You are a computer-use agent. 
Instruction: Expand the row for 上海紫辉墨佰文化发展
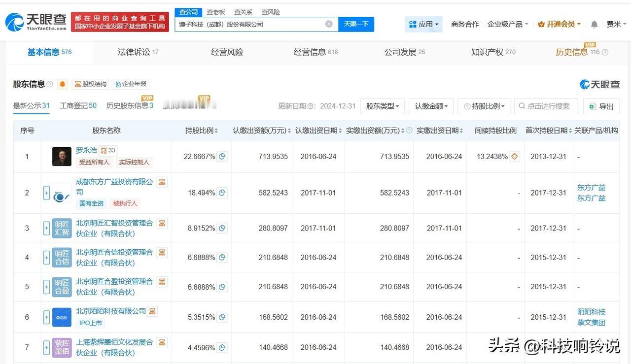pyautogui.click(x=46, y=347)
